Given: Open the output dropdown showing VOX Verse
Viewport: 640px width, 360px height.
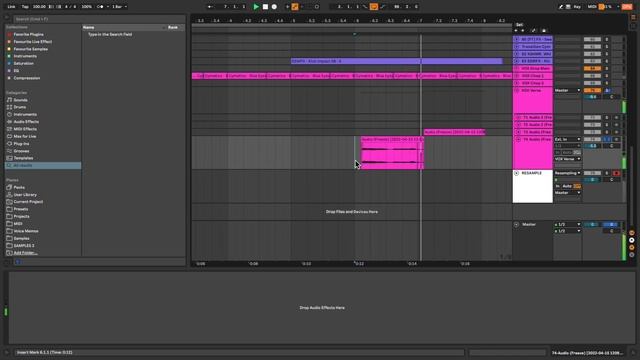Looking at the screenshot, I should (x=567, y=159).
